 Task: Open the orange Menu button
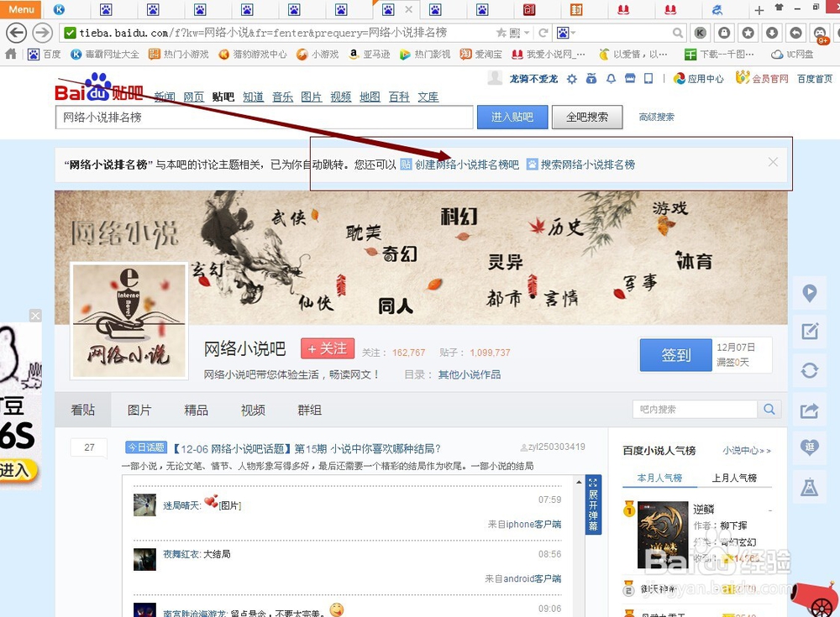coord(20,9)
